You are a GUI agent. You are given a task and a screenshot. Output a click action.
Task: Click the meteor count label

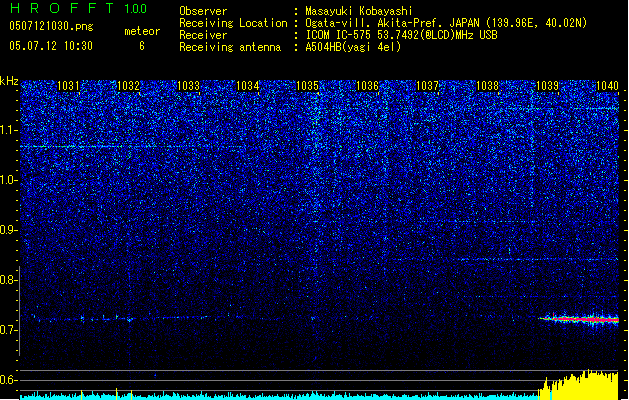(x=142, y=31)
